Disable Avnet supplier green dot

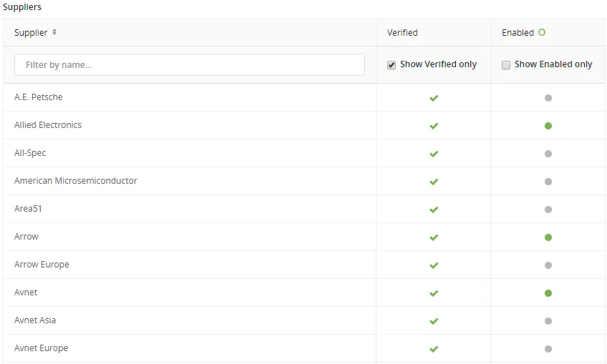(548, 292)
